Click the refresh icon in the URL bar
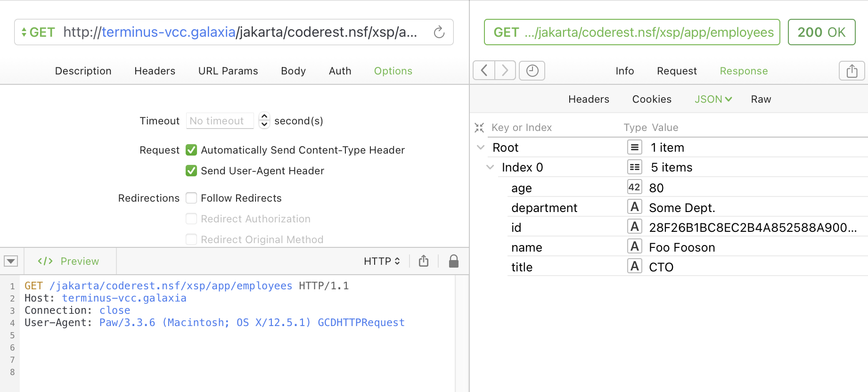 pos(439,32)
